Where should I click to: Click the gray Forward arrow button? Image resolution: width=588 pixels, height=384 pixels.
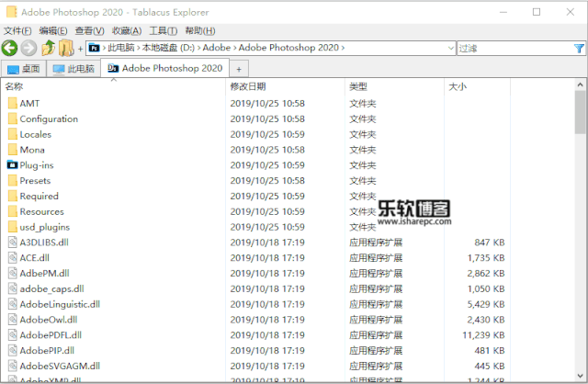(x=28, y=49)
